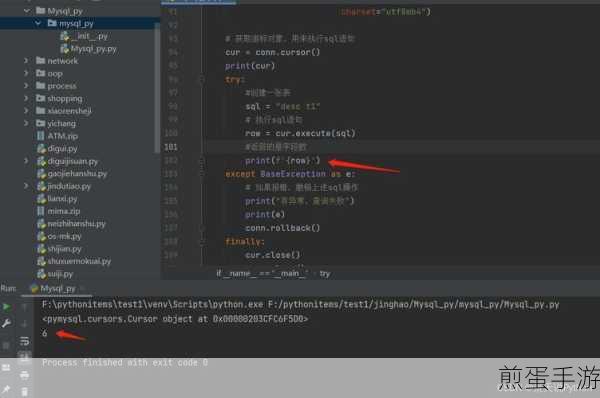Click Process finished with exit code 0 text

125,362
